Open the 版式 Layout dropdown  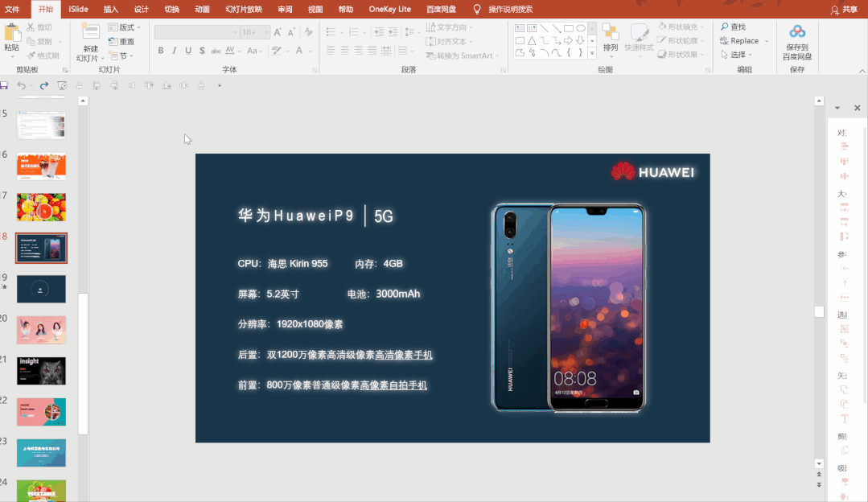[x=124, y=27]
